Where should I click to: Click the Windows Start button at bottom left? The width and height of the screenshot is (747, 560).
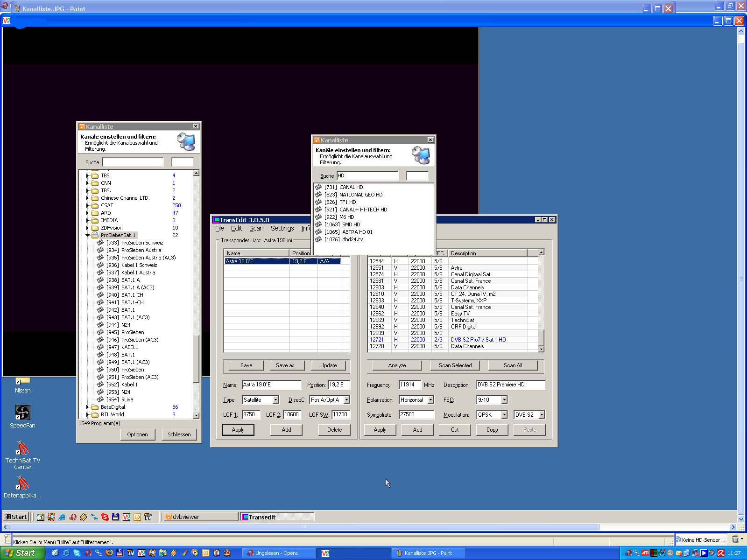(22, 553)
